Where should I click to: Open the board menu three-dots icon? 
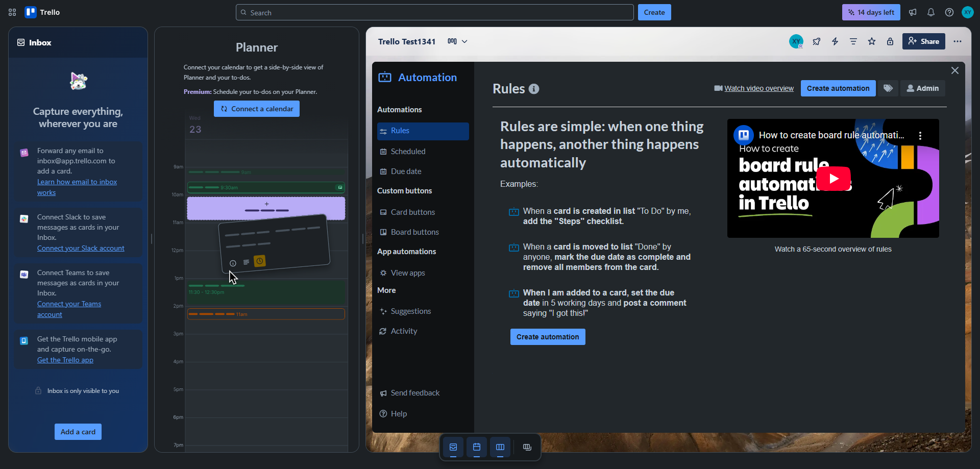click(x=958, y=41)
